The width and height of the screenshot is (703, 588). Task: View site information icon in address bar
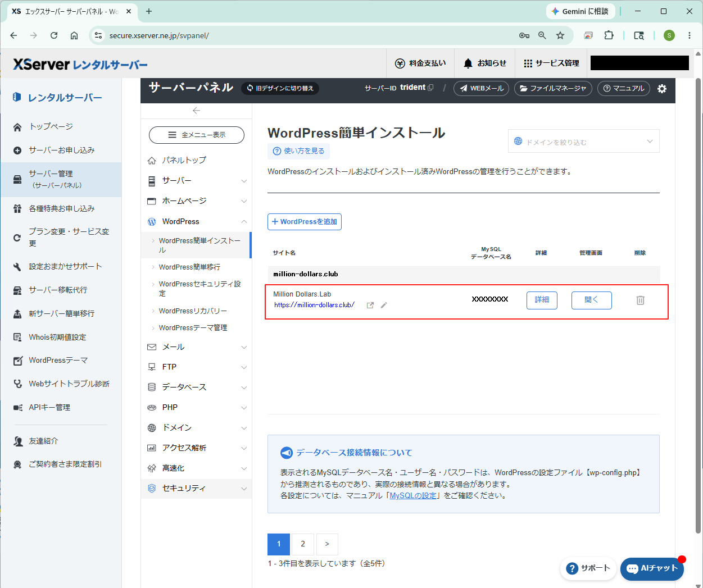[98, 35]
